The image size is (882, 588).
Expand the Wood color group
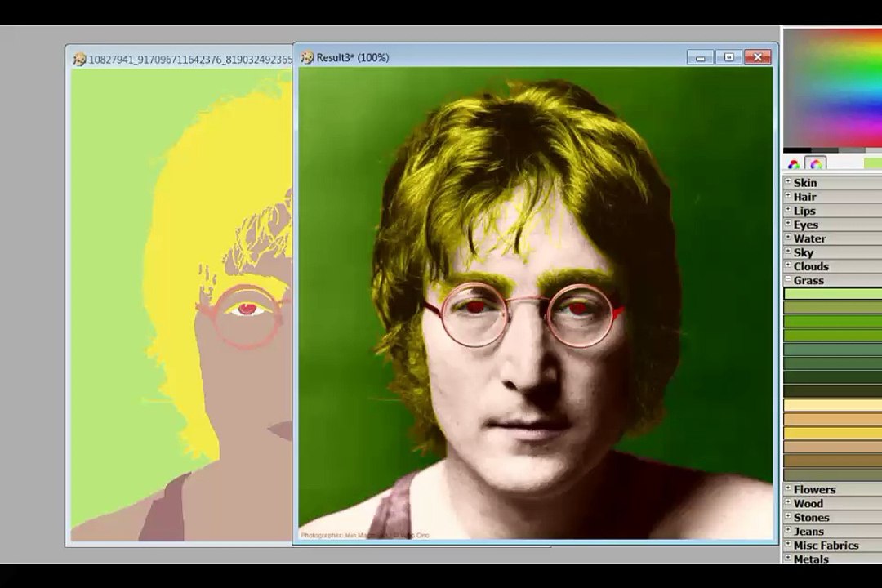[788, 502]
